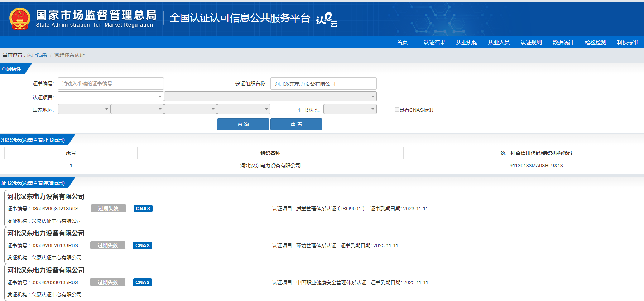Click the 统一社会信用代码/组织机构代码 column header
This screenshot has height=301, width=644.
pos(536,153)
